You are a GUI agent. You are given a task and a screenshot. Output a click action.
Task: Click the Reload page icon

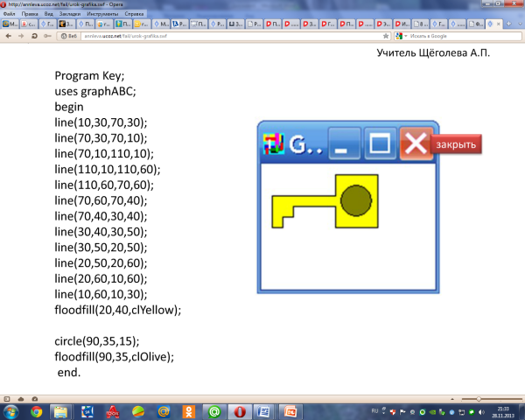click(x=34, y=37)
